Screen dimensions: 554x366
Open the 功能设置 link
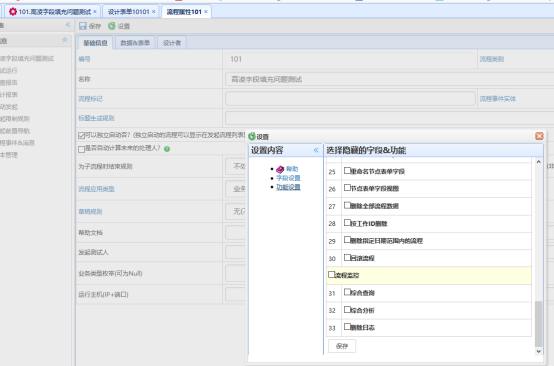288,187
